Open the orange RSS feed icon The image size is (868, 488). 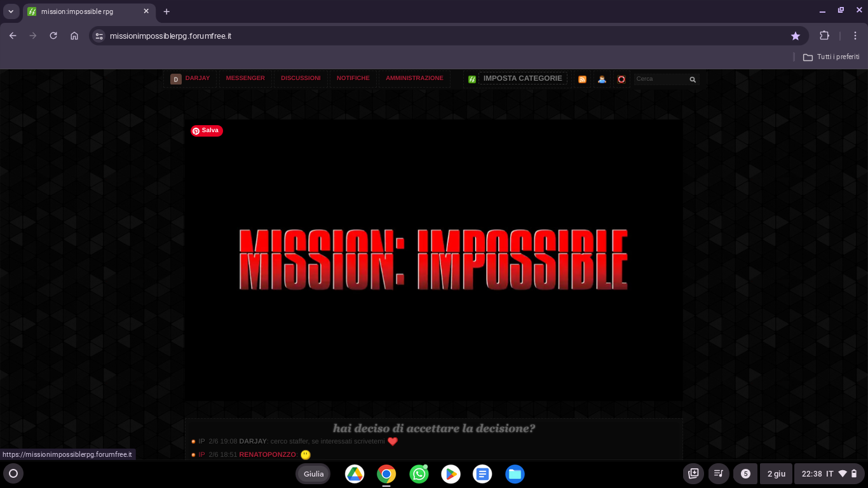coord(582,79)
